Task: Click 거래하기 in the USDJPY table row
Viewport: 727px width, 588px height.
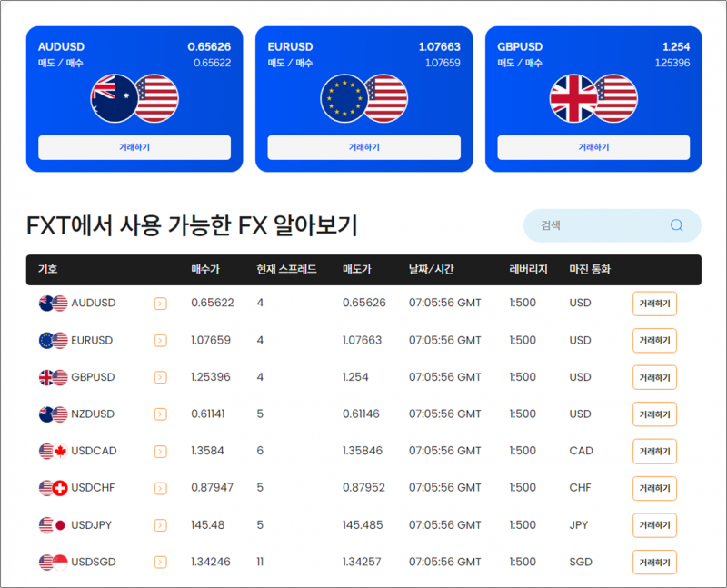Action: pos(654,525)
